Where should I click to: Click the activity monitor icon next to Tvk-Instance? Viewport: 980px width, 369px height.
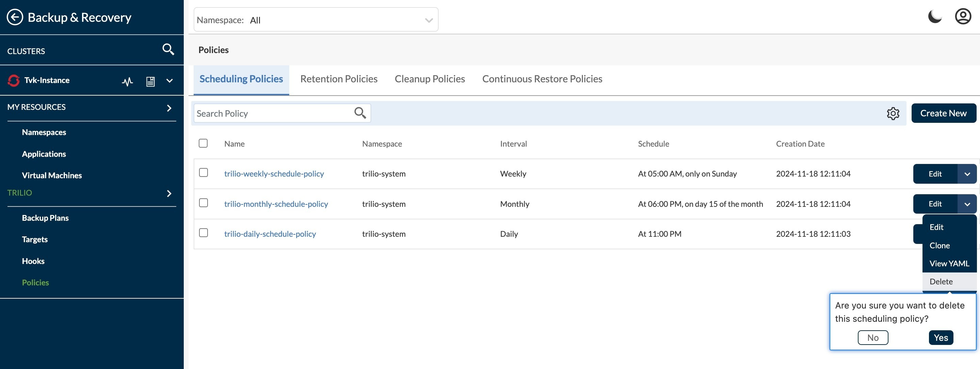coord(128,80)
